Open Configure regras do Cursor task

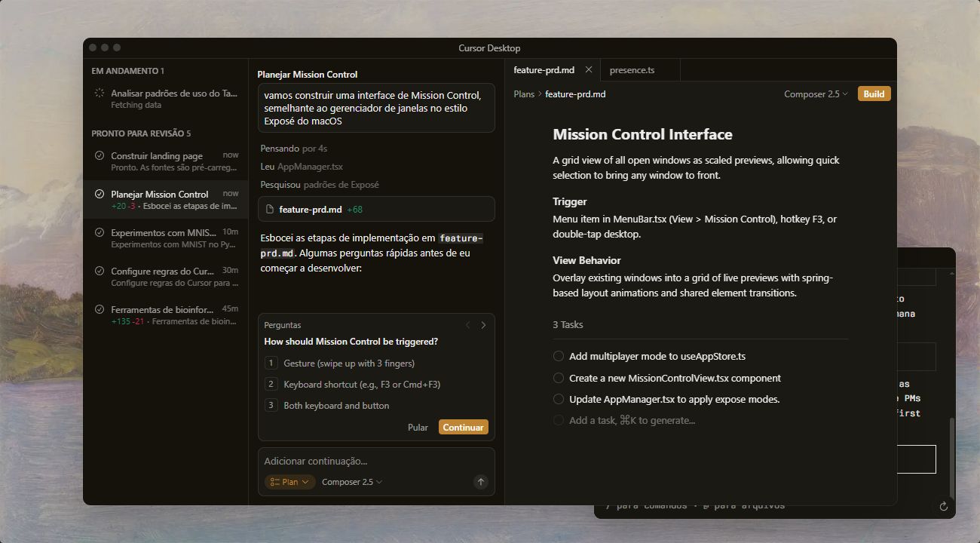(166, 276)
